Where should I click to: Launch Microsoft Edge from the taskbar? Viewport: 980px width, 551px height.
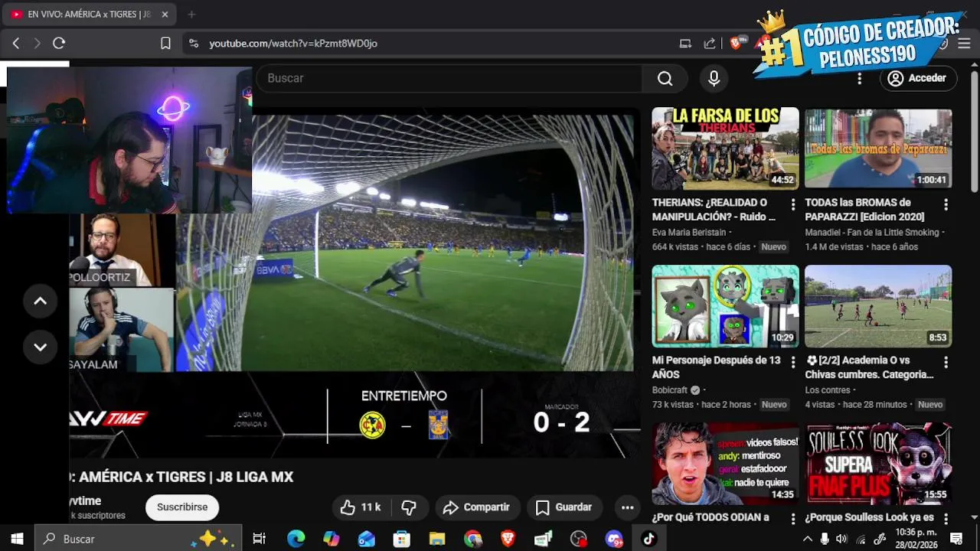[296, 539]
